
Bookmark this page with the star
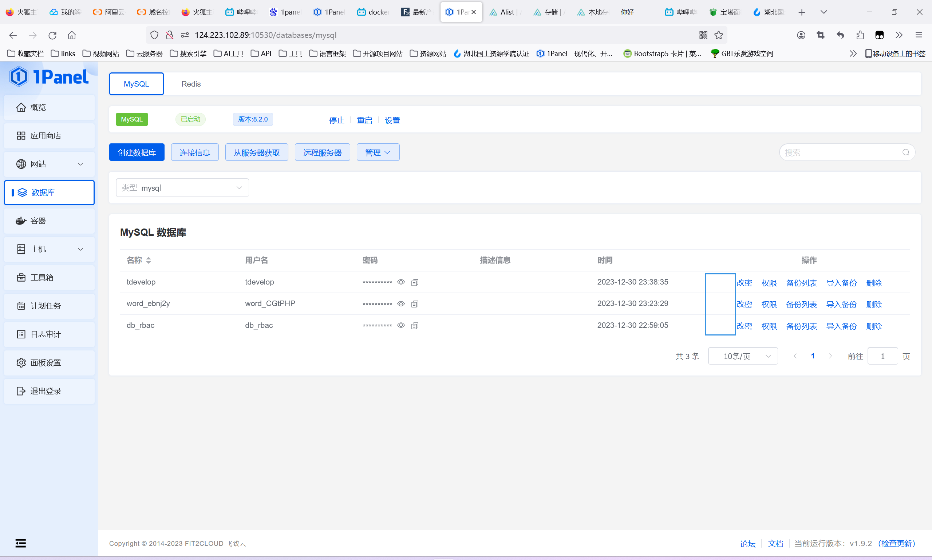point(718,35)
